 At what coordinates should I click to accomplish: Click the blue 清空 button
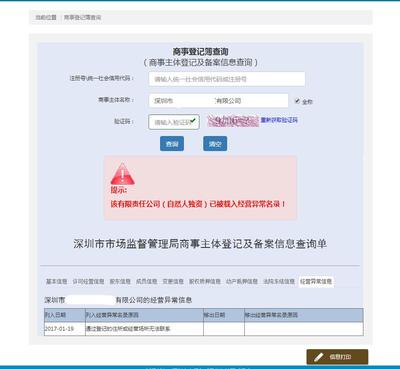pyautogui.click(x=215, y=144)
